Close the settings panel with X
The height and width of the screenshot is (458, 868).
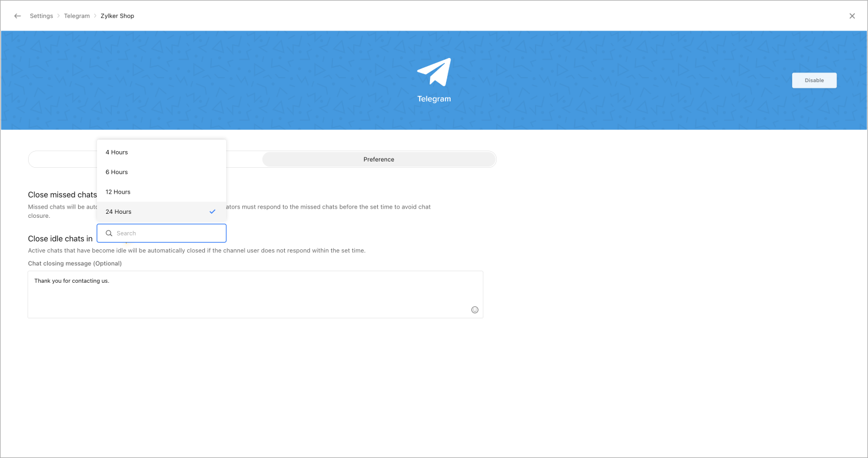coord(852,16)
